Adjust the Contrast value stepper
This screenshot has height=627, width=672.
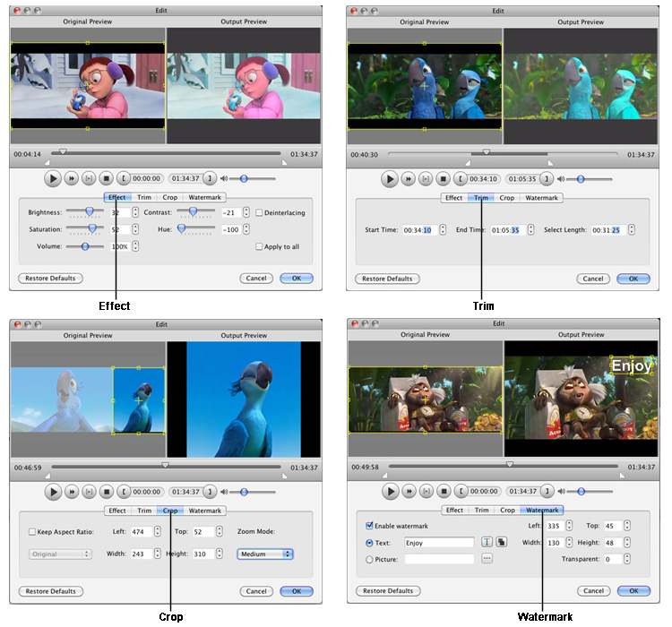pyautogui.click(x=246, y=212)
